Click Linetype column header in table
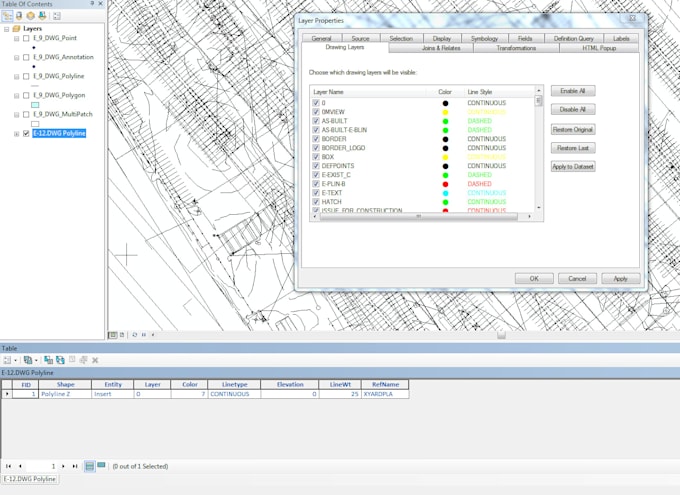Screen dimensions: 680x495 [x=234, y=384]
